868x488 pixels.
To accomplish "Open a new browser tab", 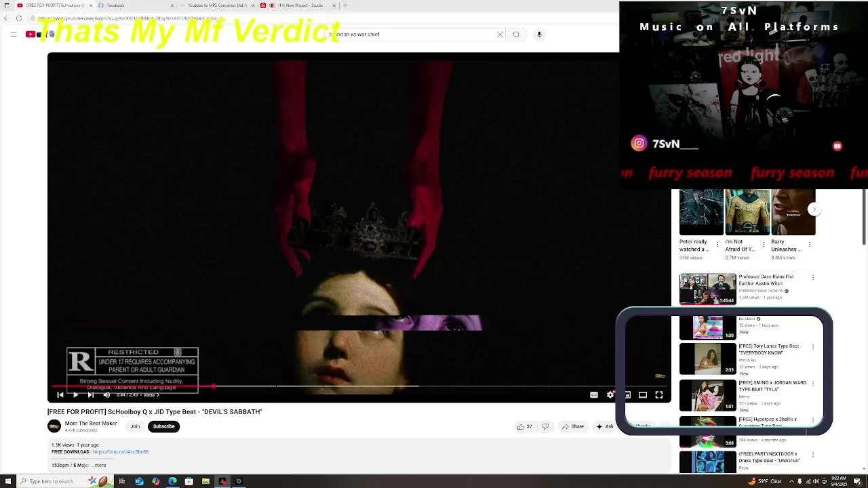I will (x=345, y=5).
